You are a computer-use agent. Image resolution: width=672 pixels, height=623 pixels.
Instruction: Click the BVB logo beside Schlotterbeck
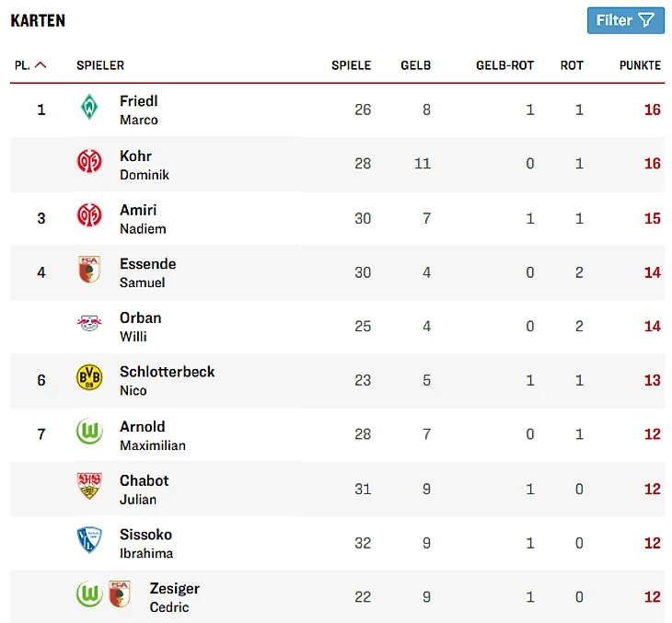[x=89, y=379]
